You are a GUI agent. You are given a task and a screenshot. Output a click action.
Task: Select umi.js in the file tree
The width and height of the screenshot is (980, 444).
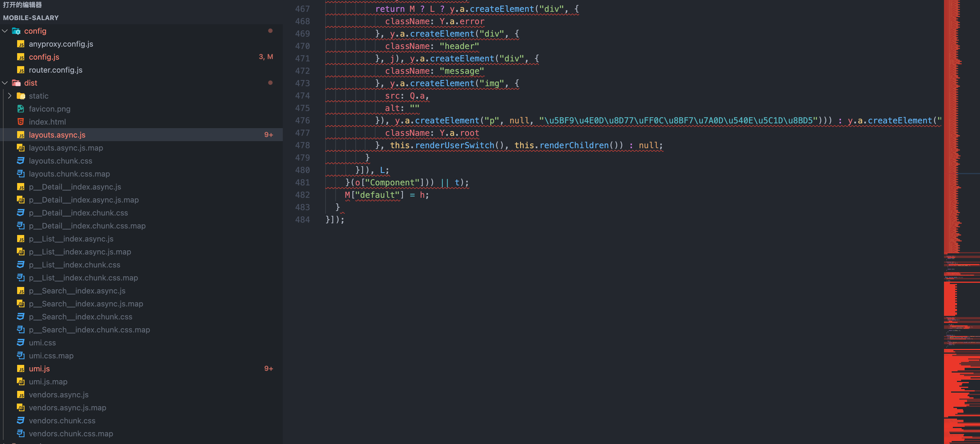39,369
